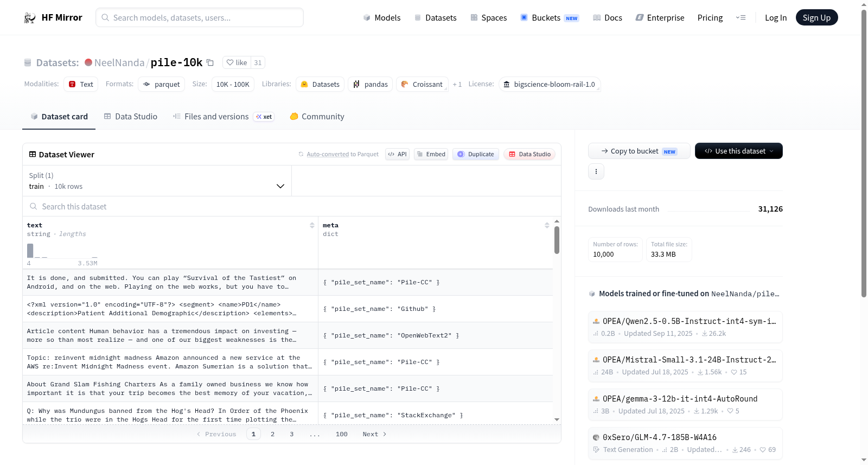Viewport: 868px width, 465px height.
Task: Expand the Split train dropdown
Action: [x=157, y=181]
